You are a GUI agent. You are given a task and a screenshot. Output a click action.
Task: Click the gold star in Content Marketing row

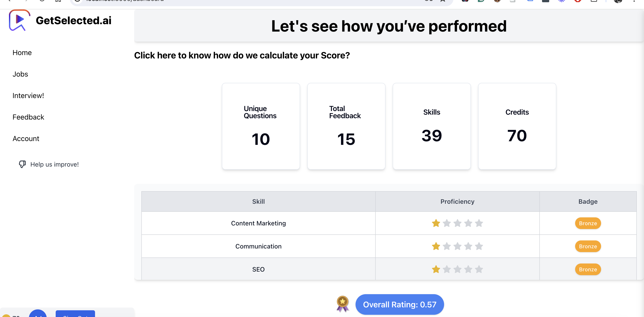tap(436, 223)
